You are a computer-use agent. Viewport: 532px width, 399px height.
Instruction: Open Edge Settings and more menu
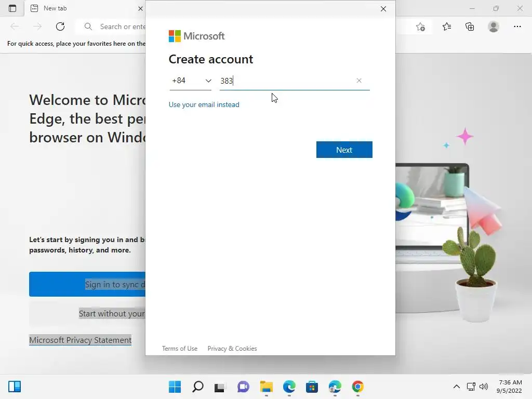(517, 26)
